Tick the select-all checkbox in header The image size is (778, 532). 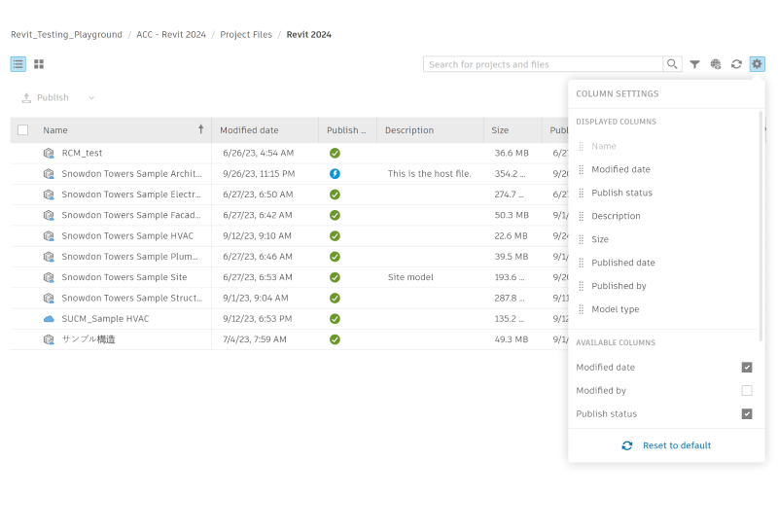point(22,130)
